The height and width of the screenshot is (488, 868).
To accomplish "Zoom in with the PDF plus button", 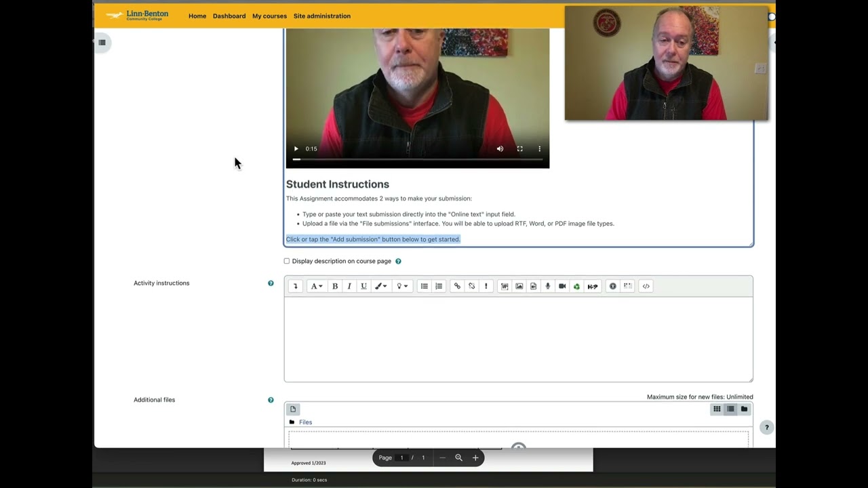I will pos(475,457).
